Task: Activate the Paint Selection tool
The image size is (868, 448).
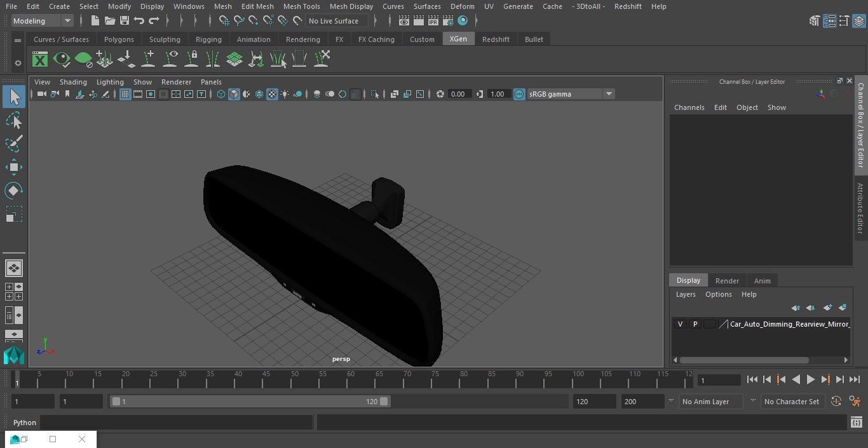Action: point(14,144)
